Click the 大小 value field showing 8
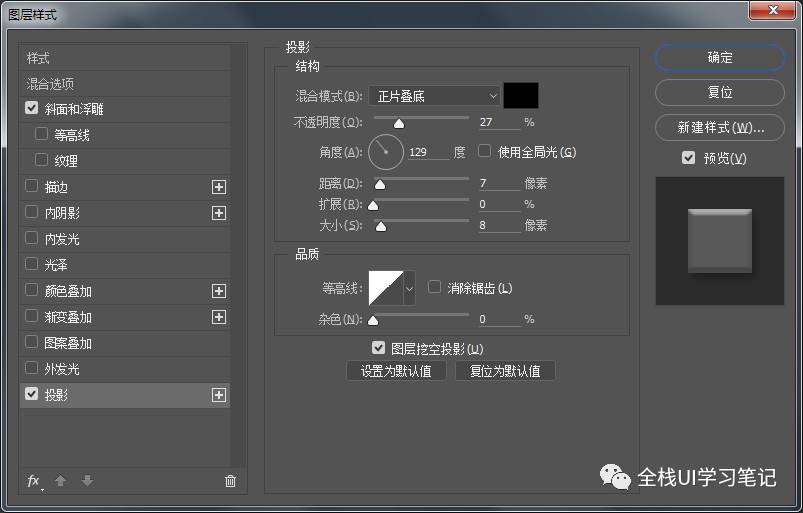 pyautogui.click(x=499, y=225)
